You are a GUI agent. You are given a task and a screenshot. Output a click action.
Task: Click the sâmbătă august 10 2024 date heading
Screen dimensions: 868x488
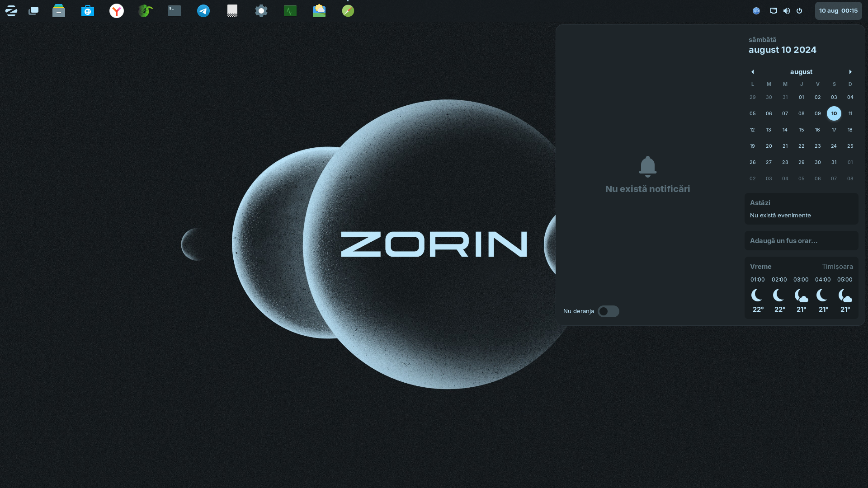point(783,46)
